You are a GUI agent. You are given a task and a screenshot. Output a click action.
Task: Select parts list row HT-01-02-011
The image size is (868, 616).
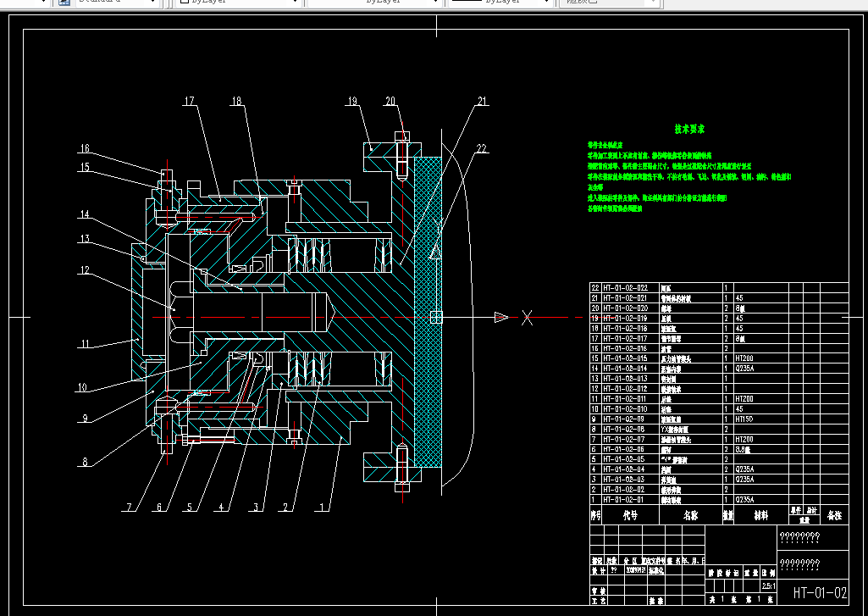(x=623, y=398)
